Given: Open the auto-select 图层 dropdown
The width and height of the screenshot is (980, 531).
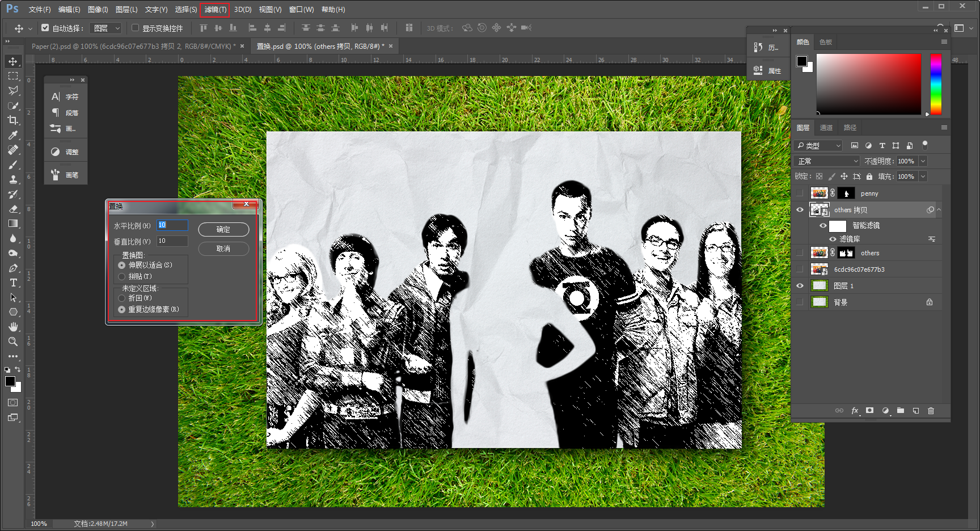Looking at the screenshot, I should [106, 28].
